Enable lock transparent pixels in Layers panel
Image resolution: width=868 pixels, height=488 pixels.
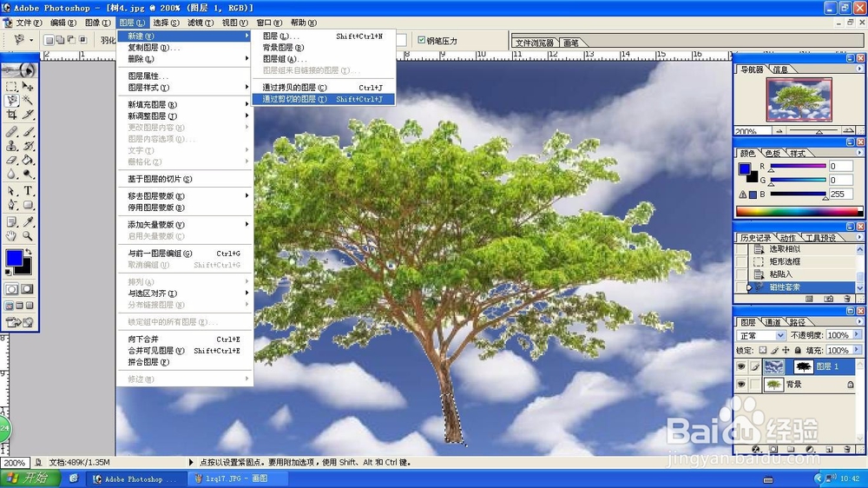click(763, 350)
